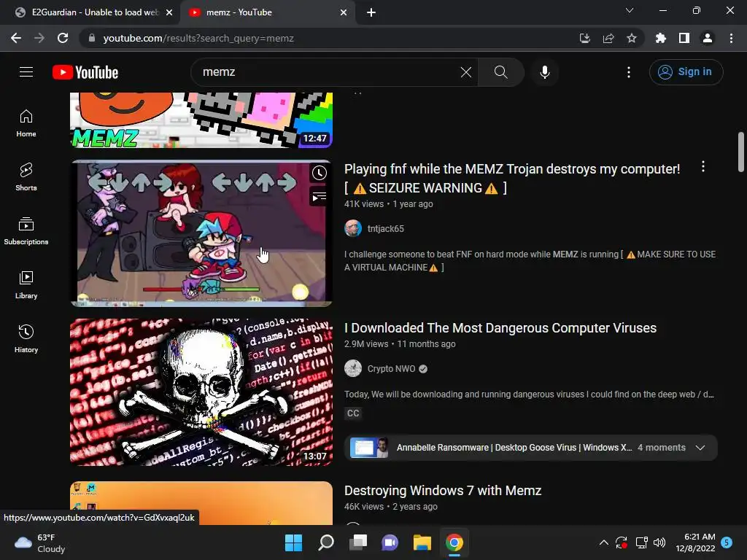Add the fnf MEMZ video to queue
The width and height of the screenshot is (747, 560).
(320, 197)
